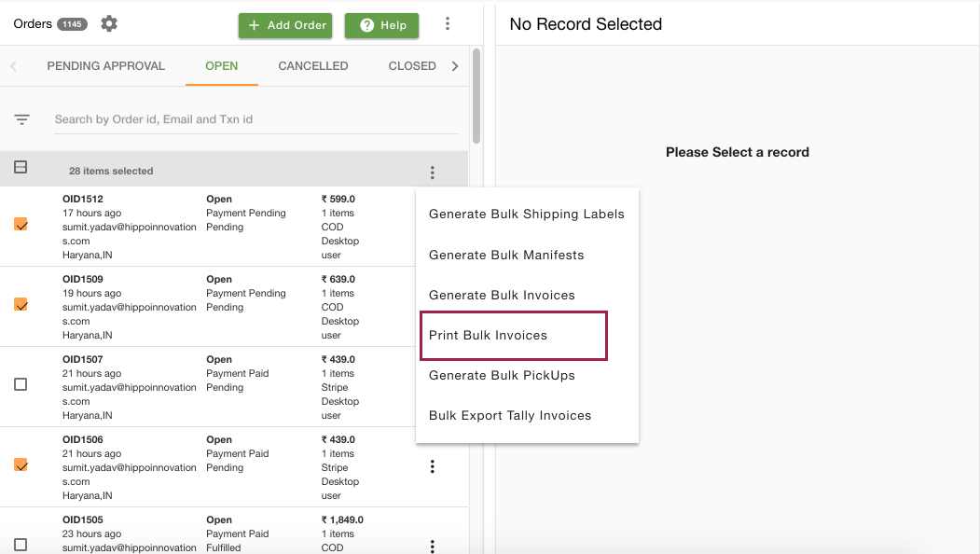Uncheck order OID1509 checkbox

(21, 304)
